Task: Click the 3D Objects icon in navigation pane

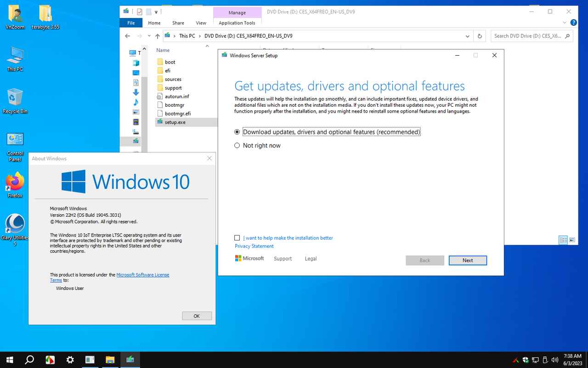Action: click(136, 63)
